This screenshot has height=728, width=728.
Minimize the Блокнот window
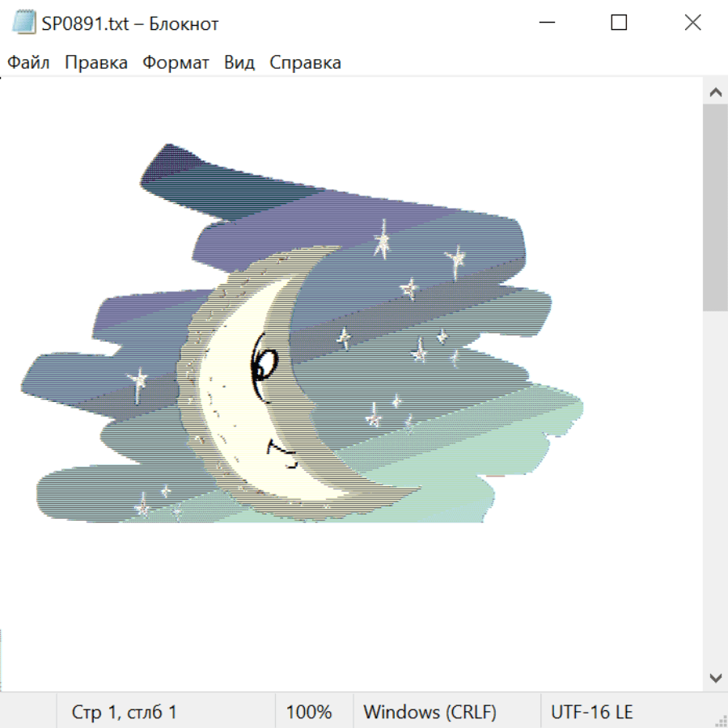pos(545,23)
